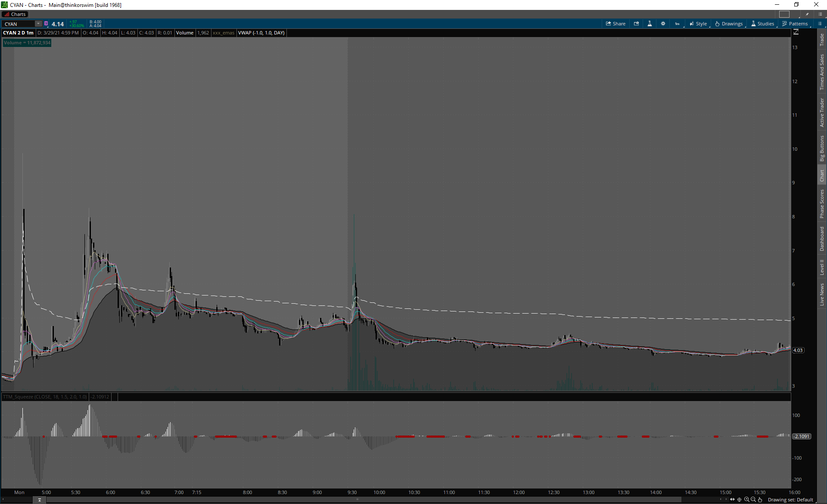This screenshot has height=504, width=827.
Task: Click the Share button
Action: 616,24
